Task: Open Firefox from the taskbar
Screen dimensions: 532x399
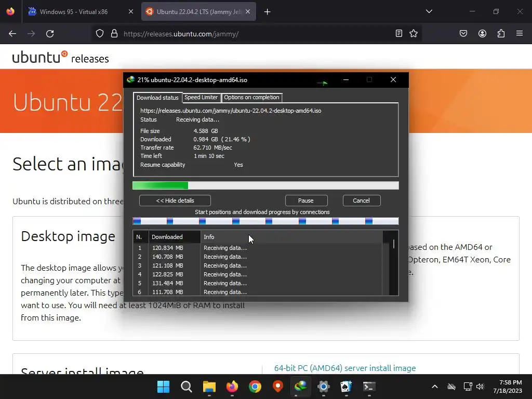Action: [x=232, y=387]
